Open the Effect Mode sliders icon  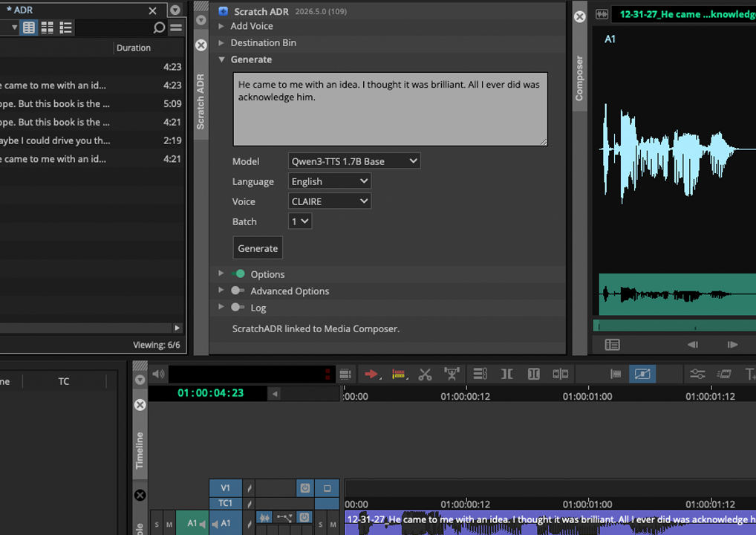tap(697, 374)
